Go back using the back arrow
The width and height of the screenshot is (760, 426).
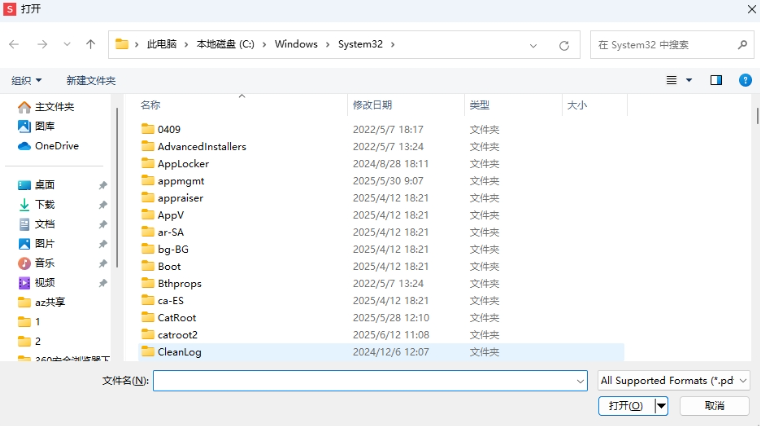[x=14, y=45]
